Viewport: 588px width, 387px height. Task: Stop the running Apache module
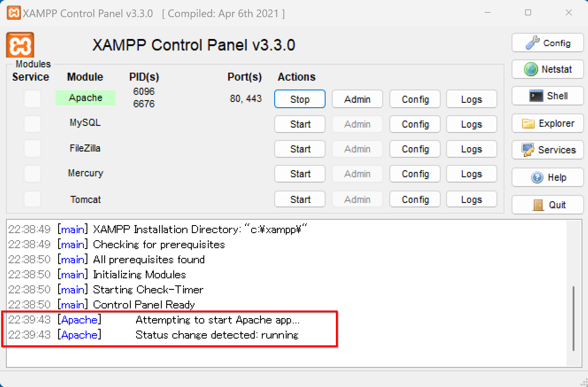coord(300,99)
